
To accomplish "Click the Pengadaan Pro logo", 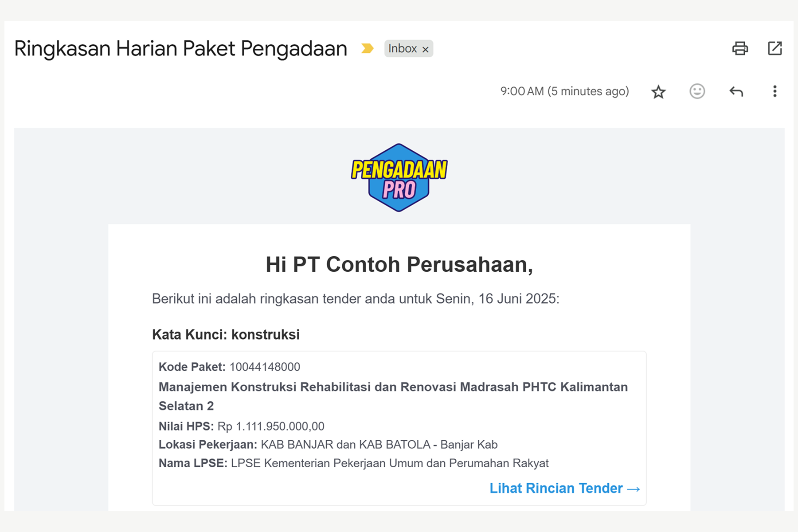I will pos(399,177).
